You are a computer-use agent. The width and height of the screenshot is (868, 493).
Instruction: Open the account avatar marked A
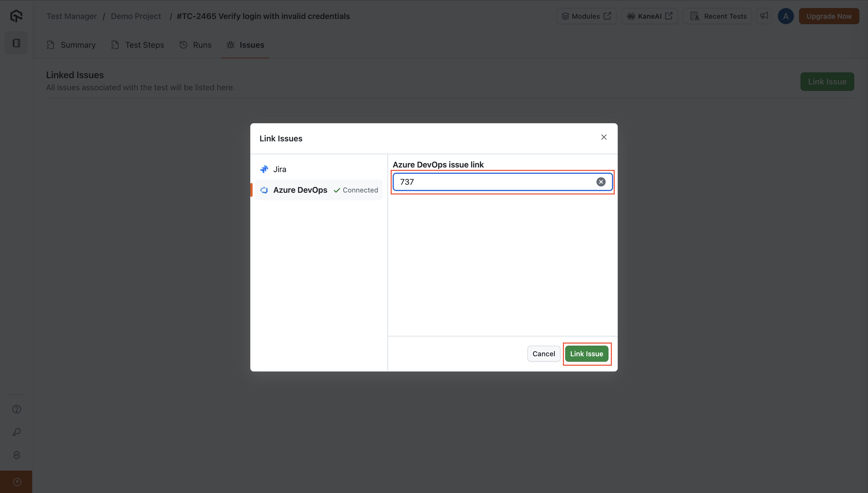tap(785, 16)
